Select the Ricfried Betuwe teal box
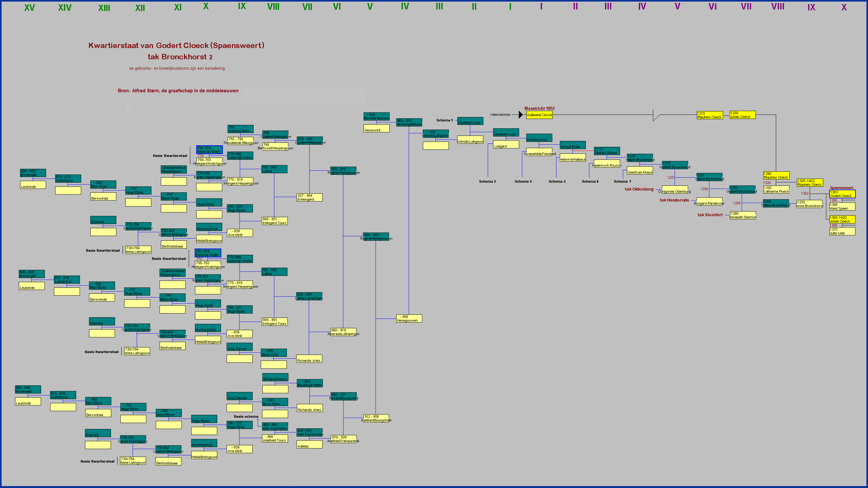This screenshot has height=488, width=868. tap(376, 116)
